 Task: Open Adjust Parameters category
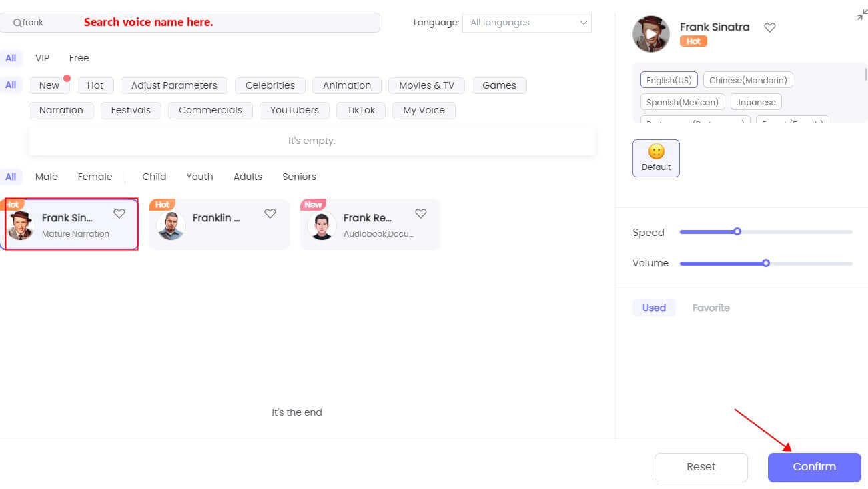click(x=174, y=85)
